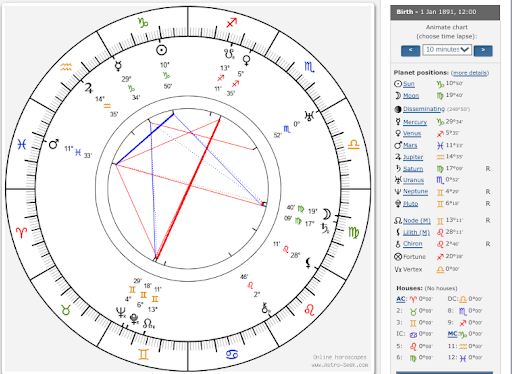Viewport: 512px width, 374px height.
Task: Click the Animate chart label
Action: 447,27
